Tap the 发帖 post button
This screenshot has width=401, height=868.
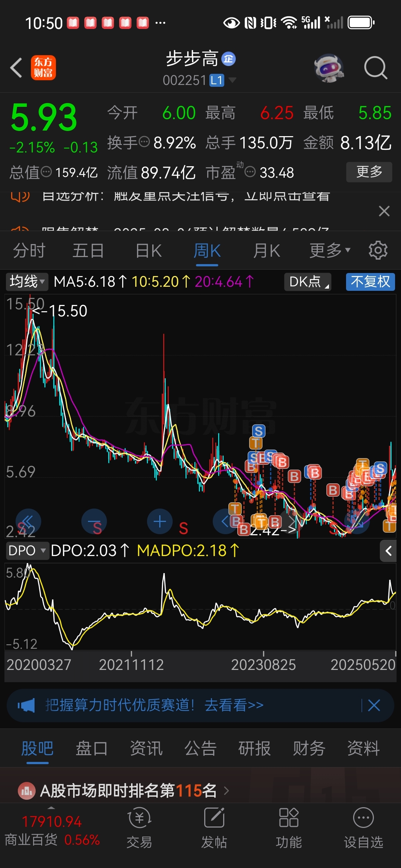point(214,828)
